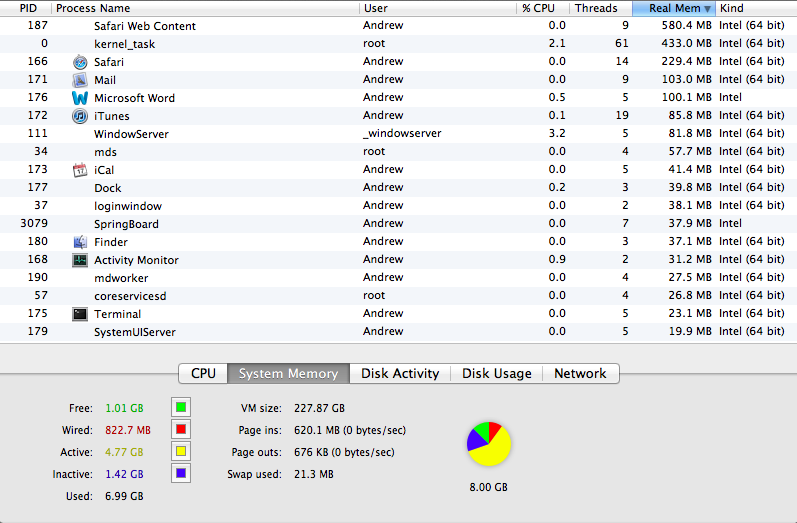Click the blue Inactive memory color swatch

point(181,473)
